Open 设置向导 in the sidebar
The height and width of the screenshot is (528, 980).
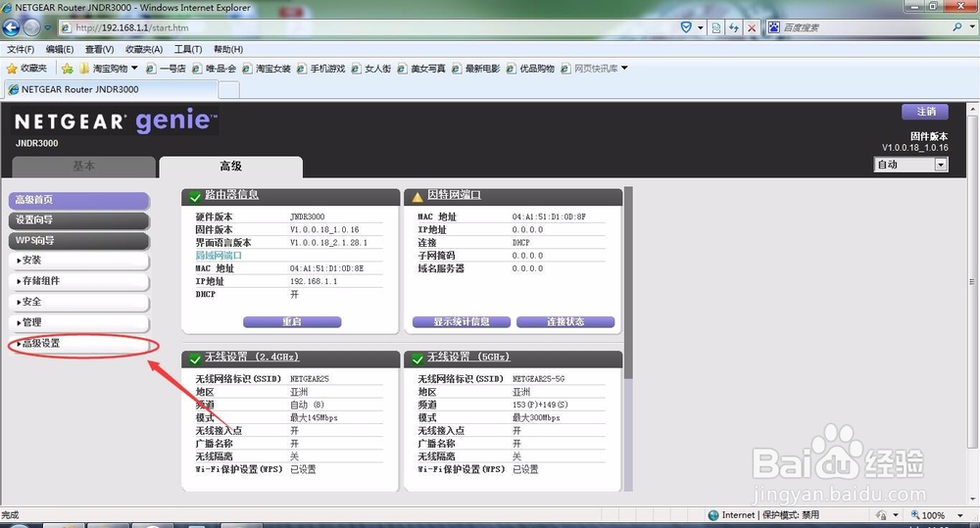[x=78, y=220]
